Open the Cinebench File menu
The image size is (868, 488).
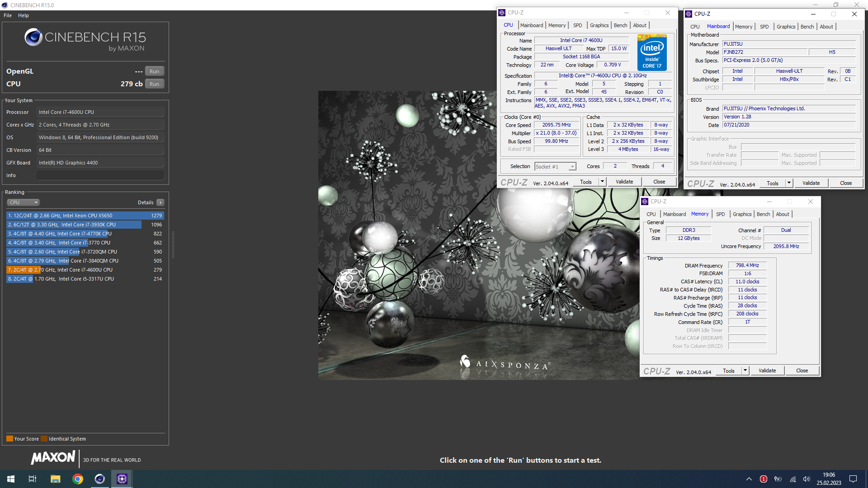(8, 15)
